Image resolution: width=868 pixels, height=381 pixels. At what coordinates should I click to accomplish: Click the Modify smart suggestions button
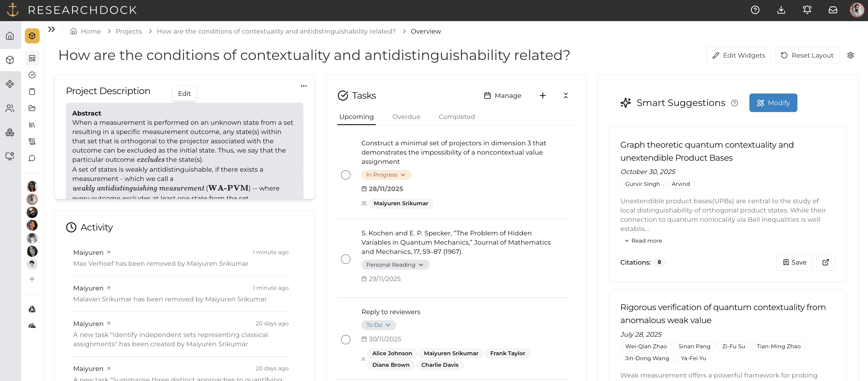[773, 103]
